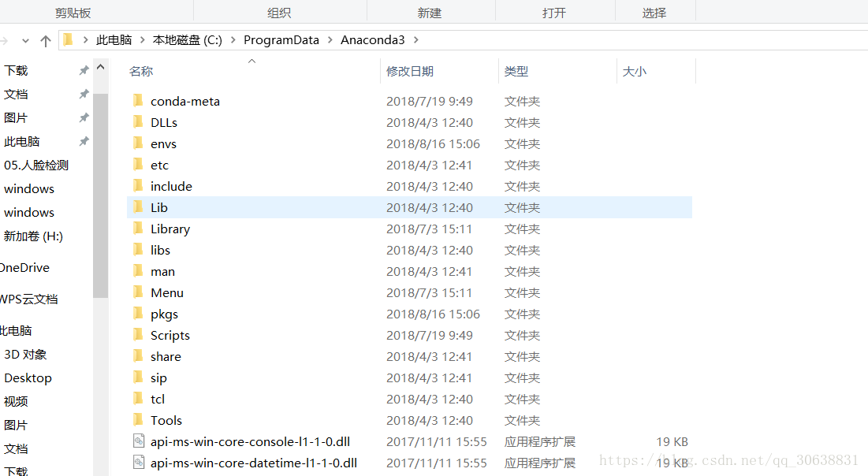
Task: Click the Menu folder icon
Action: click(x=138, y=292)
